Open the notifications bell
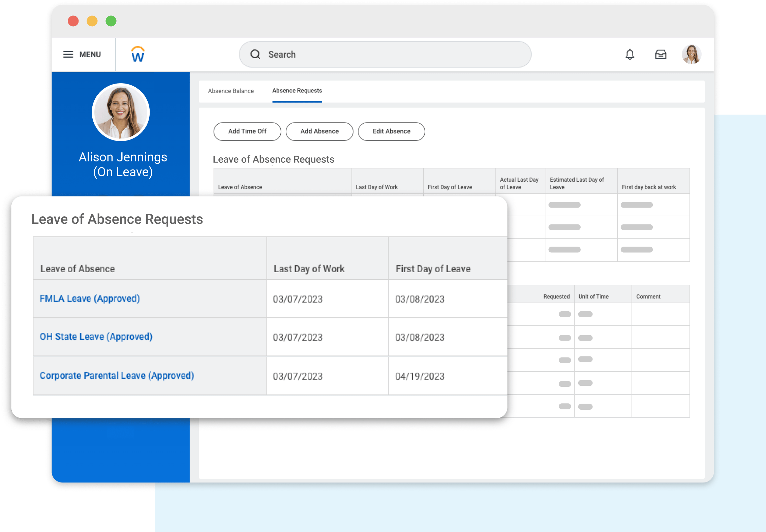This screenshot has width=766, height=532. point(630,54)
